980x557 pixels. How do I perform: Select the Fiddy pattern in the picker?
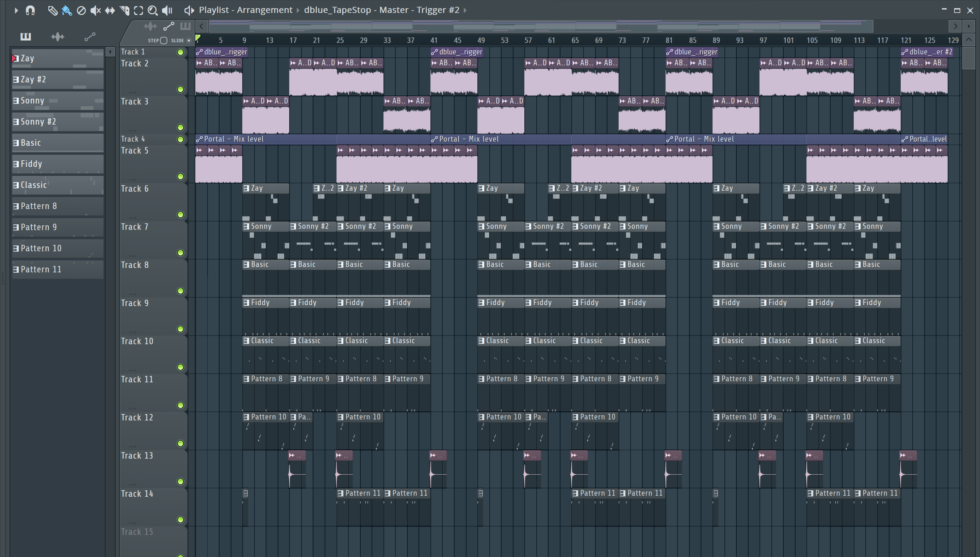[58, 164]
